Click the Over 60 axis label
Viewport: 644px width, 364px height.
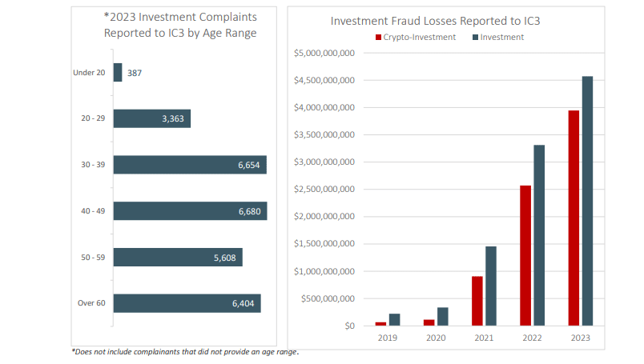[91, 303]
